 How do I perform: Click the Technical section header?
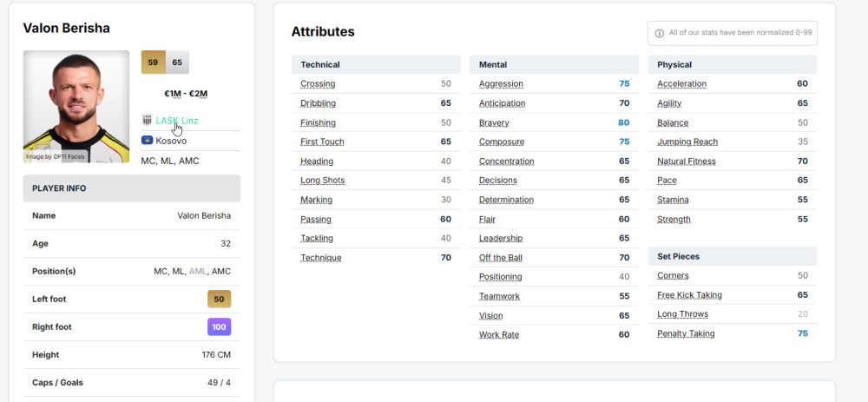point(320,64)
